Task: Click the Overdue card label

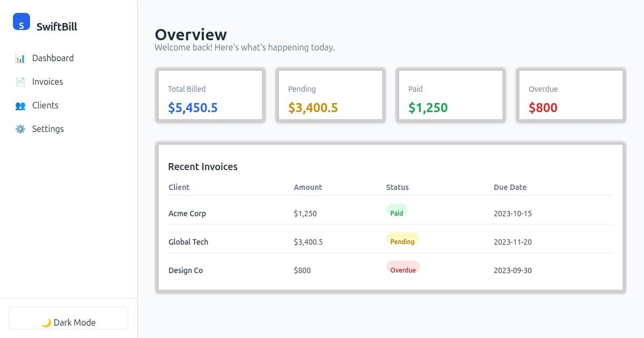Action: point(543,89)
